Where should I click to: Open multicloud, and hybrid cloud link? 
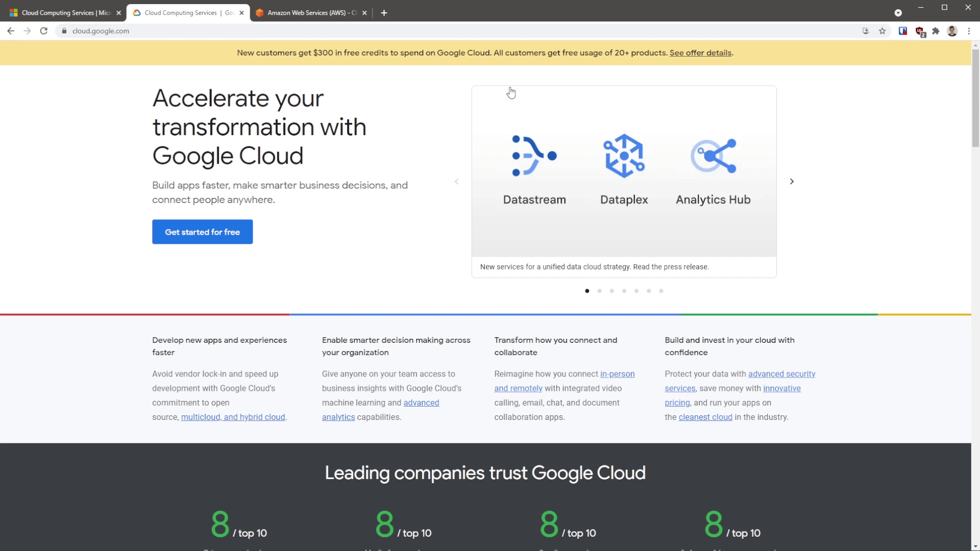[x=233, y=417]
